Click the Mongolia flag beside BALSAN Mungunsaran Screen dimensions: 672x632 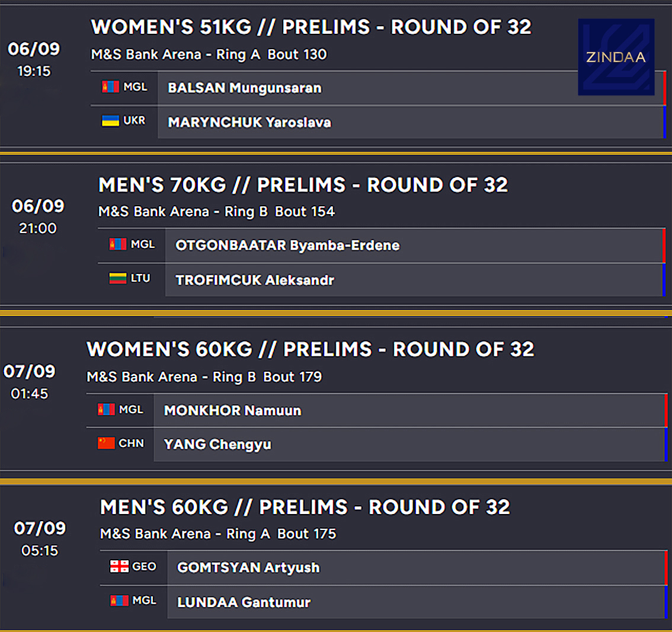111,87
